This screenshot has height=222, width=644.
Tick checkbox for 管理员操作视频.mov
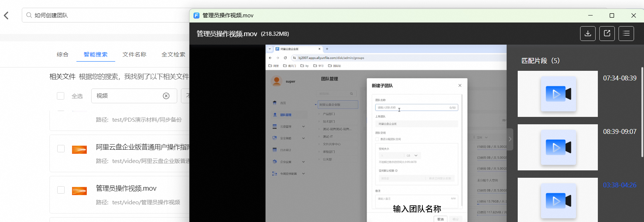coord(61,190)
